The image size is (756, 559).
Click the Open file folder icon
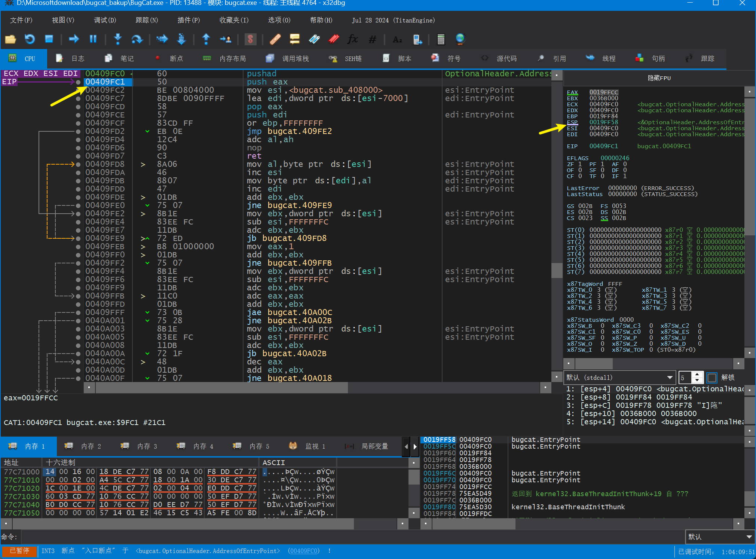10,39
